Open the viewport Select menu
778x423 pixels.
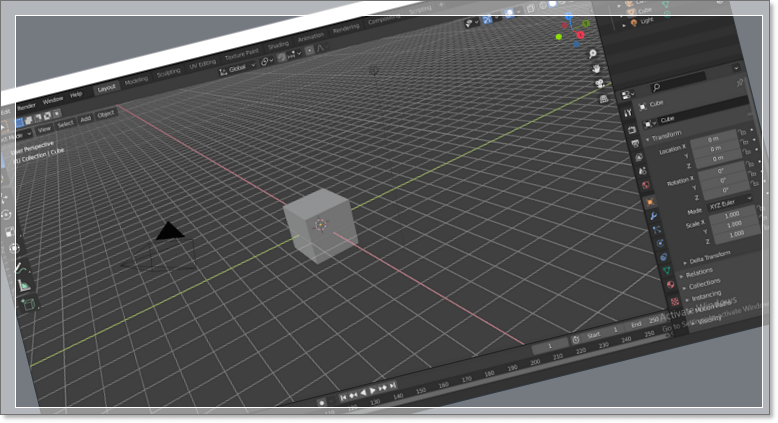65,124
